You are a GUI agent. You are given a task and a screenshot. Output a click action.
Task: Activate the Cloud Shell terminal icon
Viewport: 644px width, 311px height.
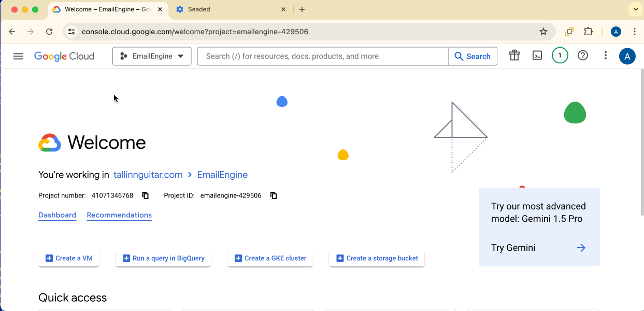pyautogui.click(x=537, y=56)
